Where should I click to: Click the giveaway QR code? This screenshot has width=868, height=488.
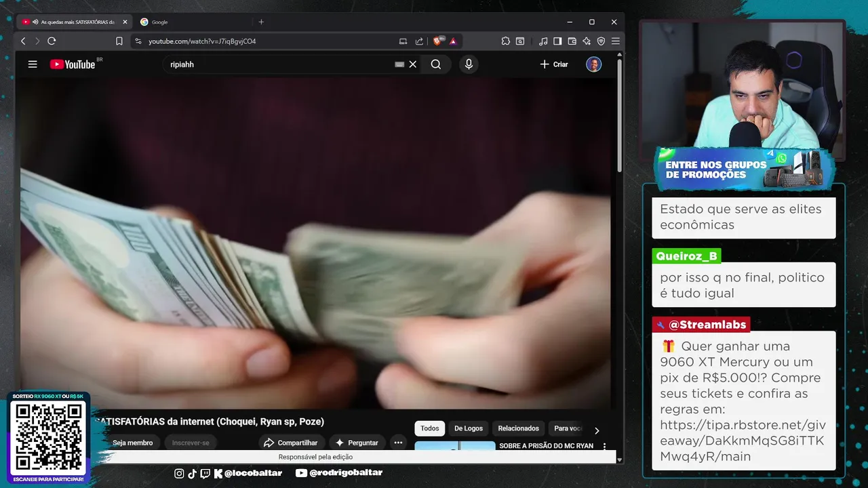49,437
